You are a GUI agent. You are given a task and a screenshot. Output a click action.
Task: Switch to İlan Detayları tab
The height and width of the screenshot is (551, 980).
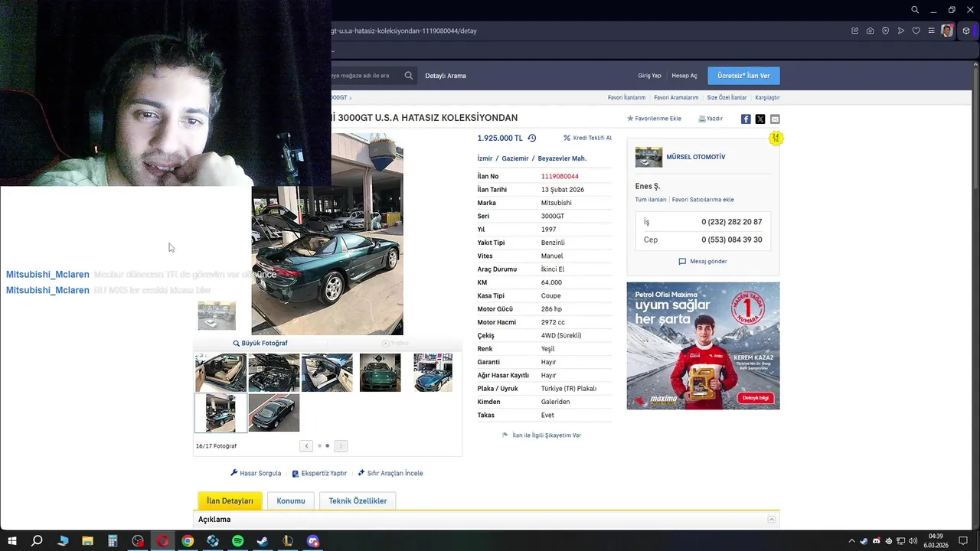(230, 500)
